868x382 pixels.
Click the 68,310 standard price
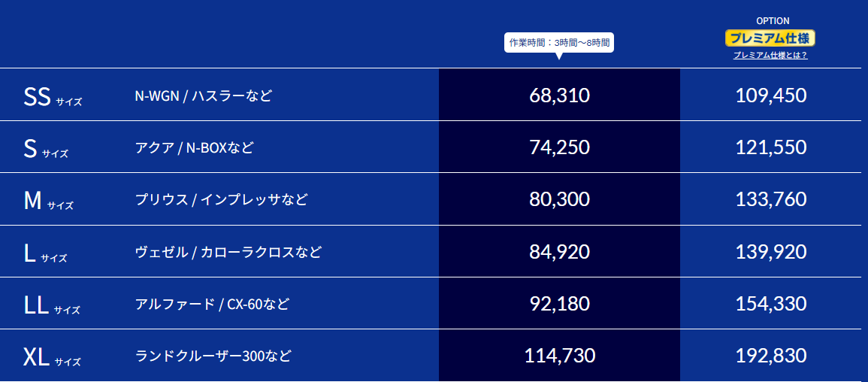[x=559, y=95]
